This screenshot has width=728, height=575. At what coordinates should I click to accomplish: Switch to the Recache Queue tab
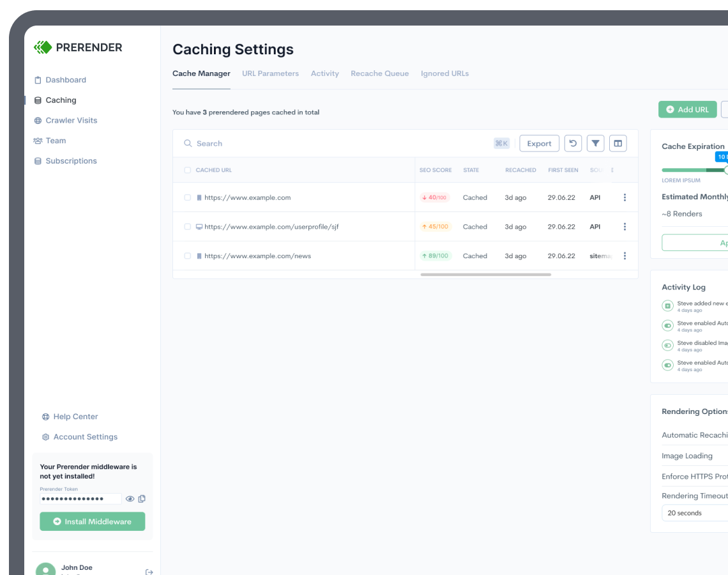[380, 73]
